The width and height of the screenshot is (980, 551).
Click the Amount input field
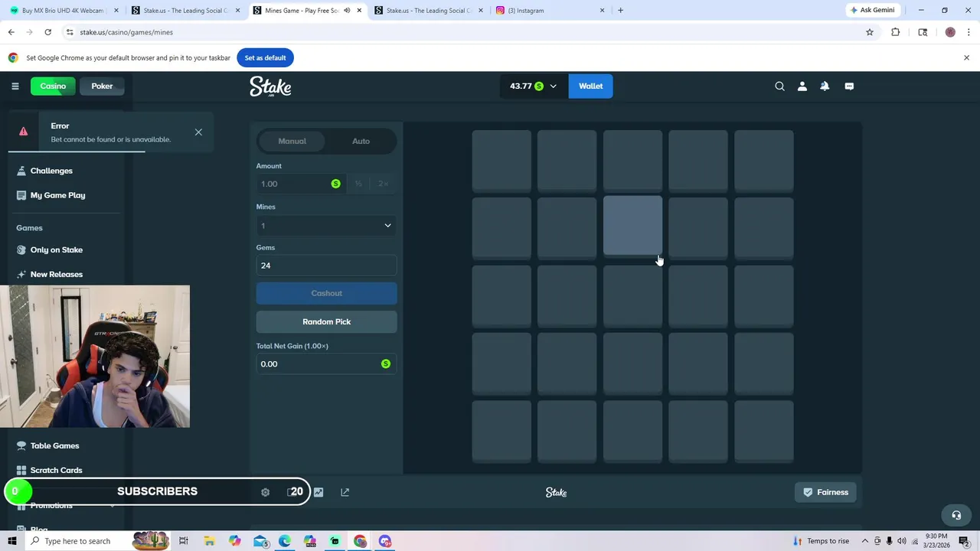[300, 184]
